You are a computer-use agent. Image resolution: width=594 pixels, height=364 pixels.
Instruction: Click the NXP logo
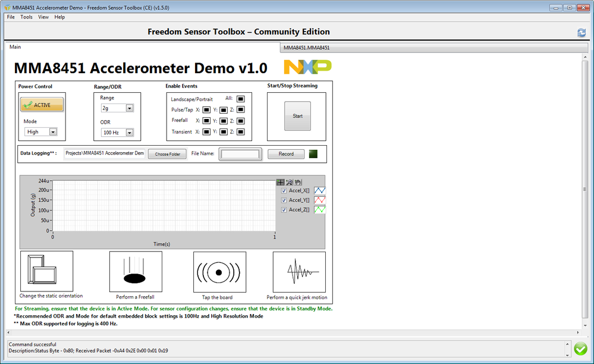pyautogui.click(x=307, y=67)
